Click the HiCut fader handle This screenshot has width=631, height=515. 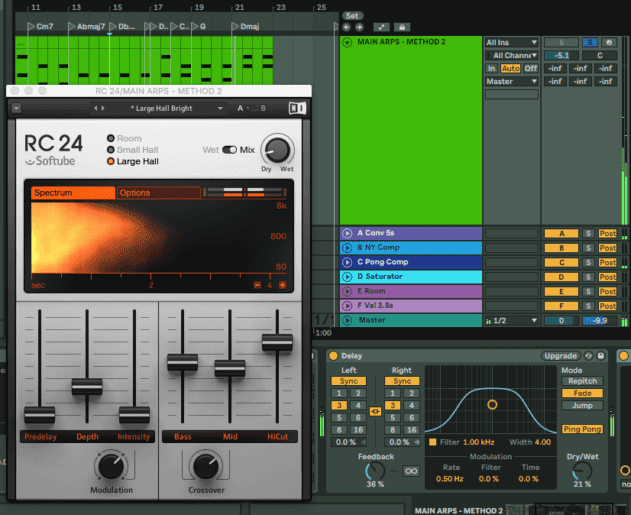click(x=277, y=342)
